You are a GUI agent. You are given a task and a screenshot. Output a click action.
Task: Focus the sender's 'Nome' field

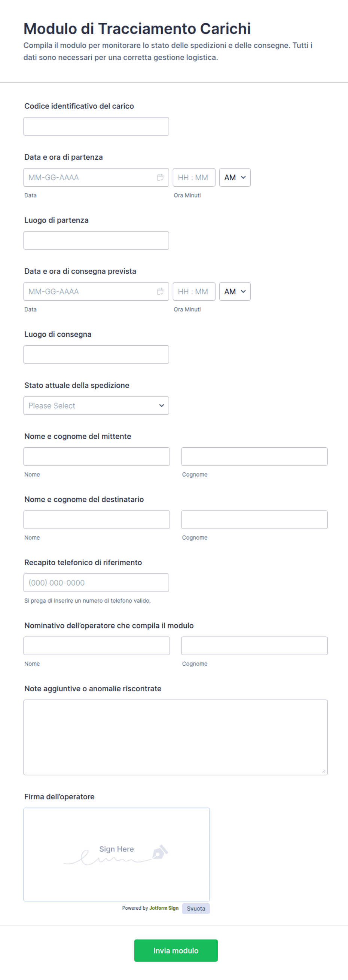[96, 456]
